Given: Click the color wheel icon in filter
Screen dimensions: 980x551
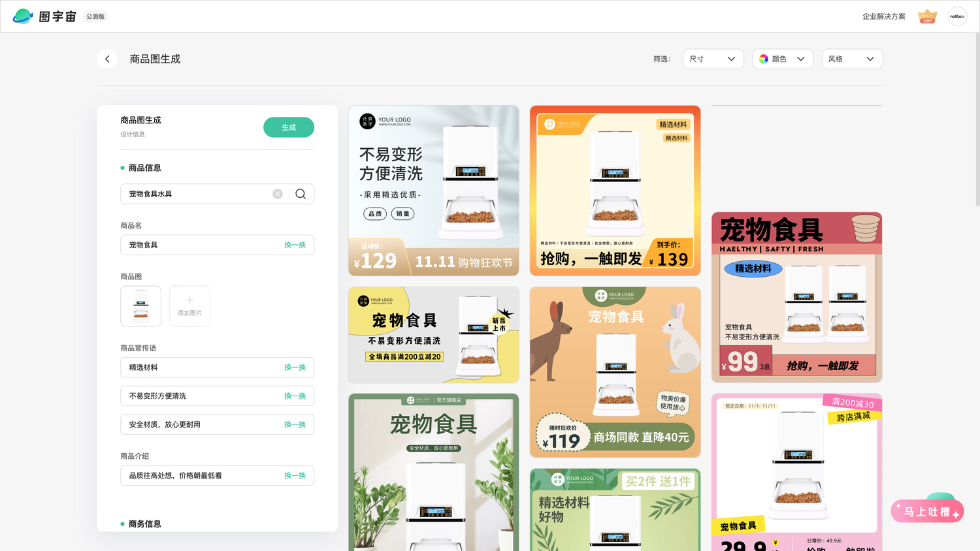Looking at the screenshot, I should [764, 59].
